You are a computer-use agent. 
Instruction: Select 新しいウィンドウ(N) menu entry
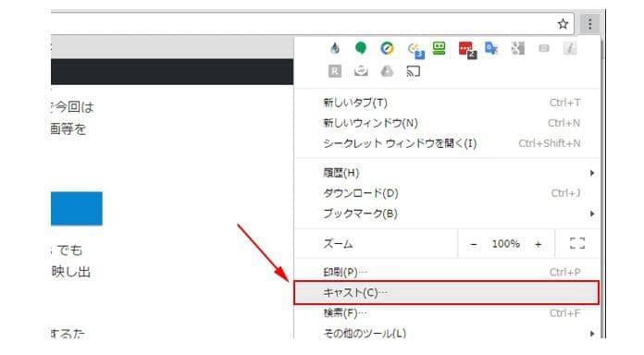[x=447, y=123]
